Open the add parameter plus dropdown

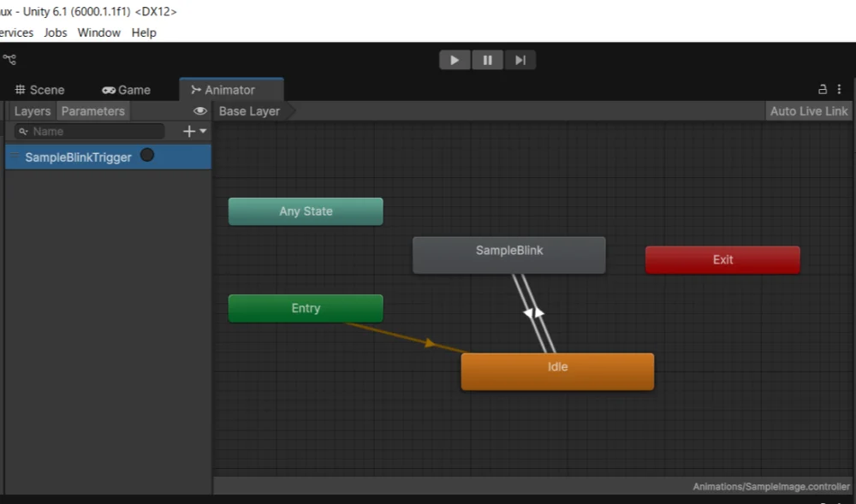[x=194, y=131]
